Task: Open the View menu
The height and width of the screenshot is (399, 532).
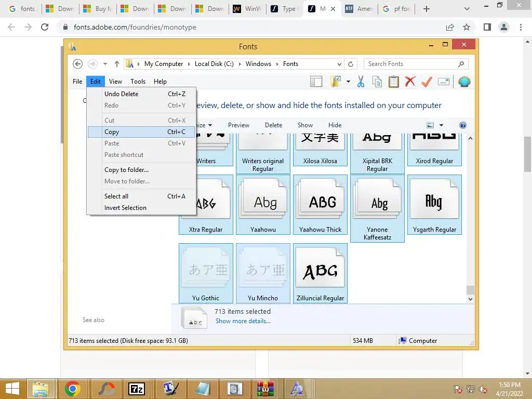Action: (x=115, y=82)
